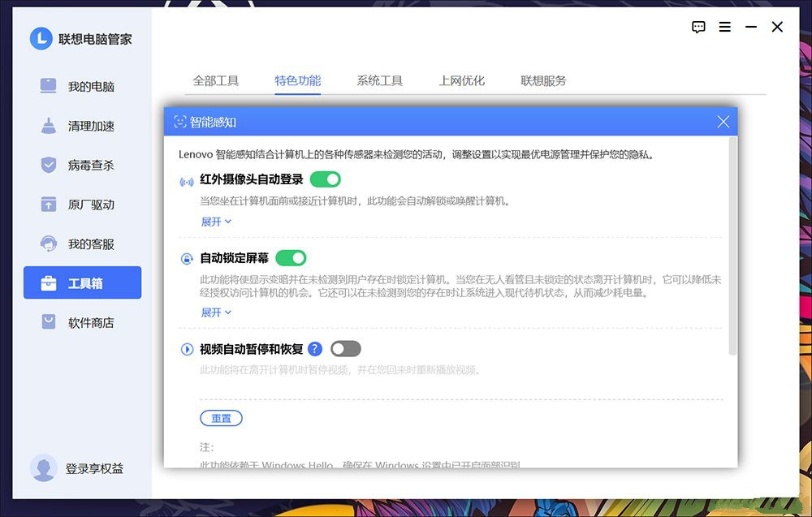The width and height of the screenshot is (812, 517).
Task: Open 我的电脑 icon in sidebar
Action: click(48, 85)
